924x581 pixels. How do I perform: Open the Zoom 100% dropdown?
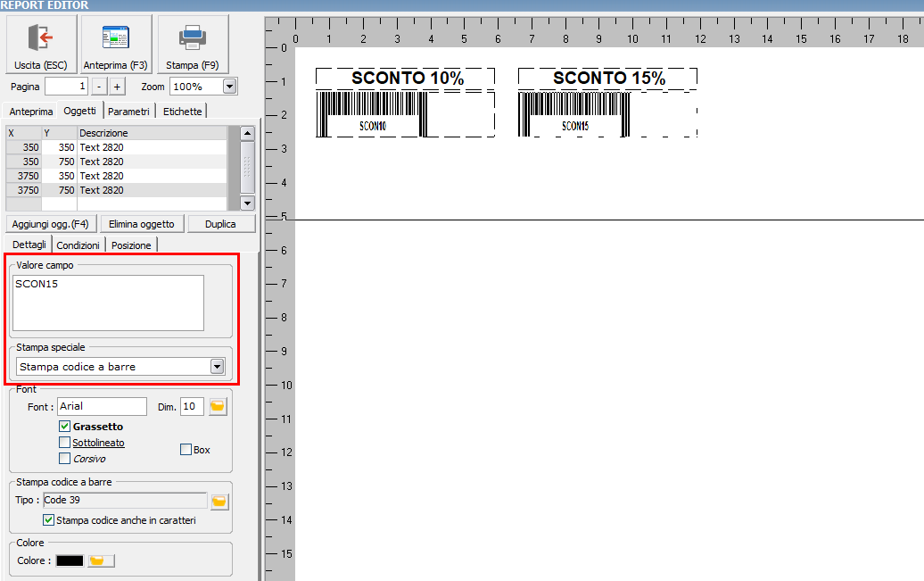tap(230, 87)
